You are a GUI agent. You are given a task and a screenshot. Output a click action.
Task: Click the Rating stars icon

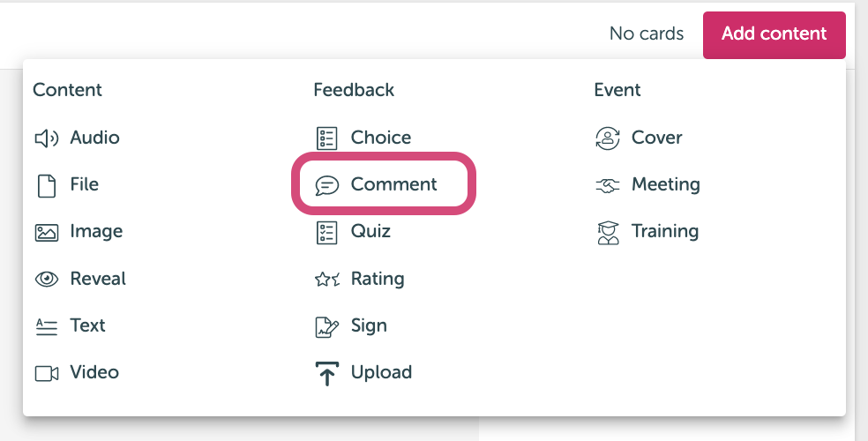[327, 279]
